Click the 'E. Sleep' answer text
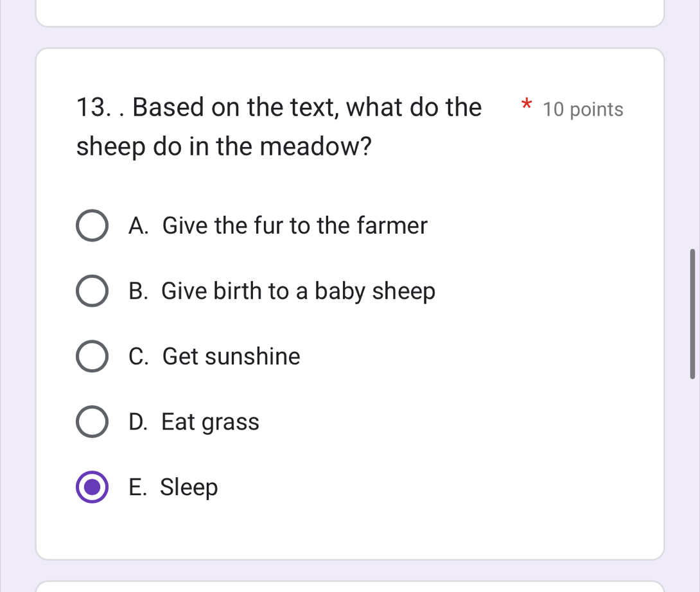700x592 pixels. point(173,487)
